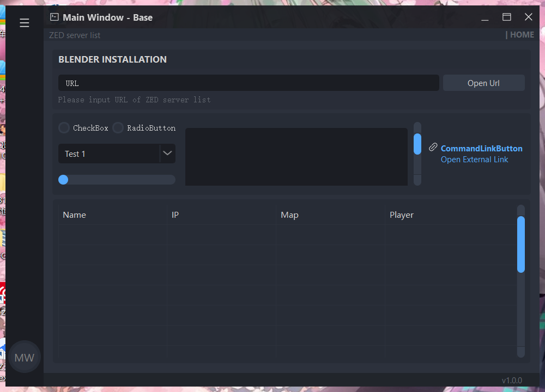Screen dimensions: 545x392
Task: Minimize the Main Window
Action: tap(485, 17)
